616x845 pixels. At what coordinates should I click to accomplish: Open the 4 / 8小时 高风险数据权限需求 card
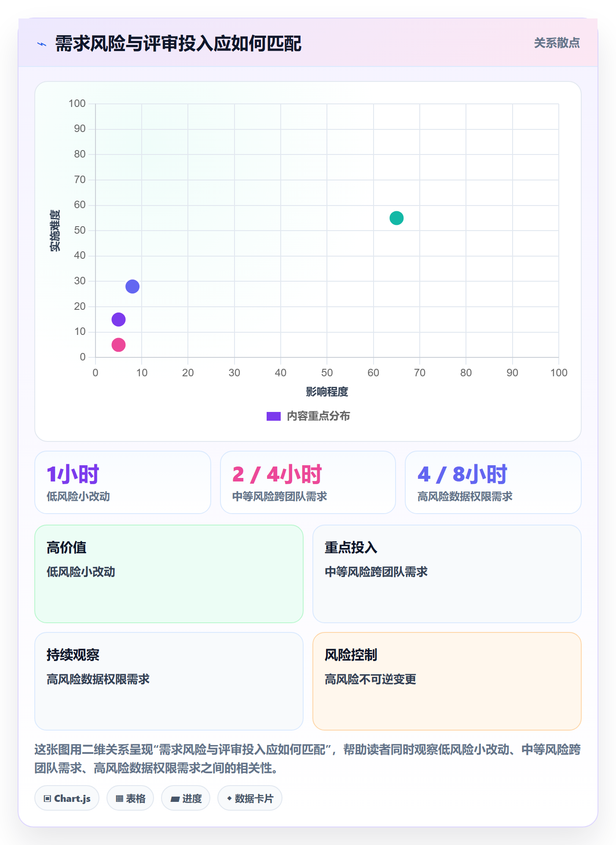[x=493, y=482]
